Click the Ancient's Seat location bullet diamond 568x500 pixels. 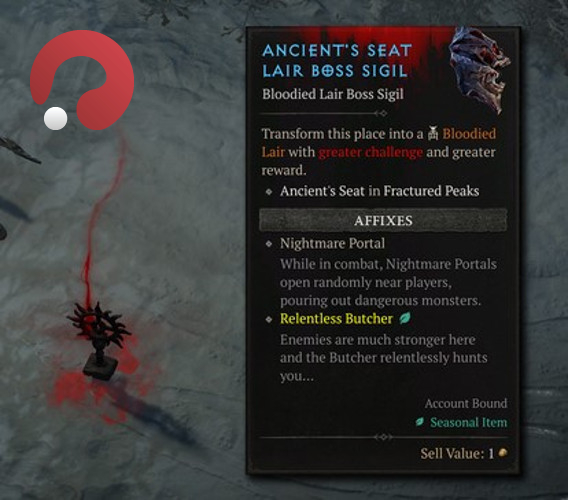[x=269, y=192]
